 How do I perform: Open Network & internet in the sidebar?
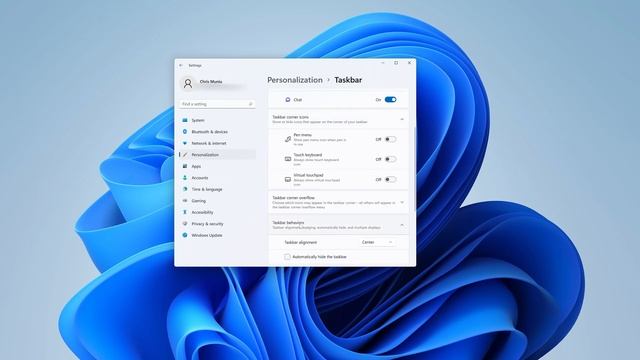[217, 143]
